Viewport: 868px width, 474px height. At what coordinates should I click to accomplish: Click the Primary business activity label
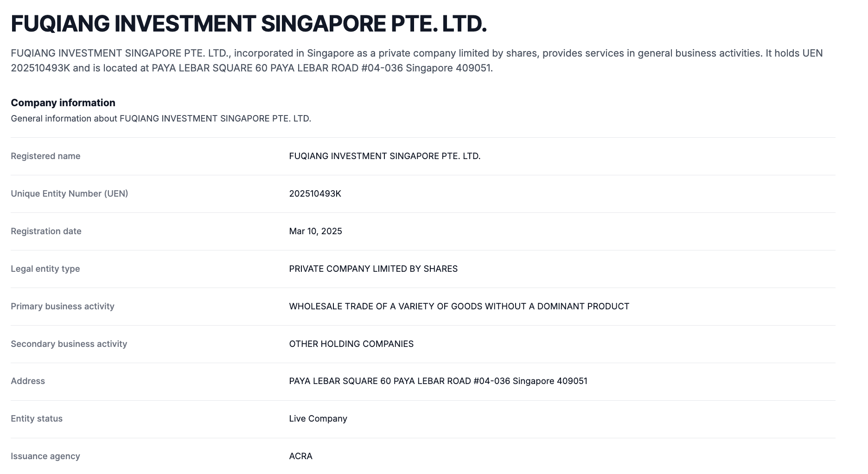63,307
